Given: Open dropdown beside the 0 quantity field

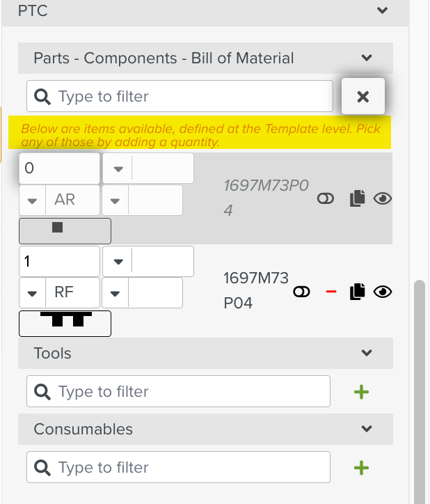Looking at the screenshot, I should [118, 168].
